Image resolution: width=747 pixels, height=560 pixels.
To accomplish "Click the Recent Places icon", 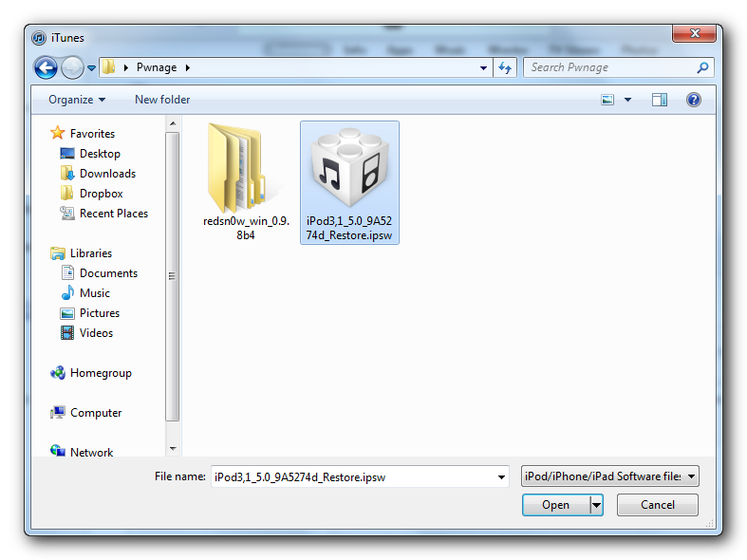I will (67, 214).
